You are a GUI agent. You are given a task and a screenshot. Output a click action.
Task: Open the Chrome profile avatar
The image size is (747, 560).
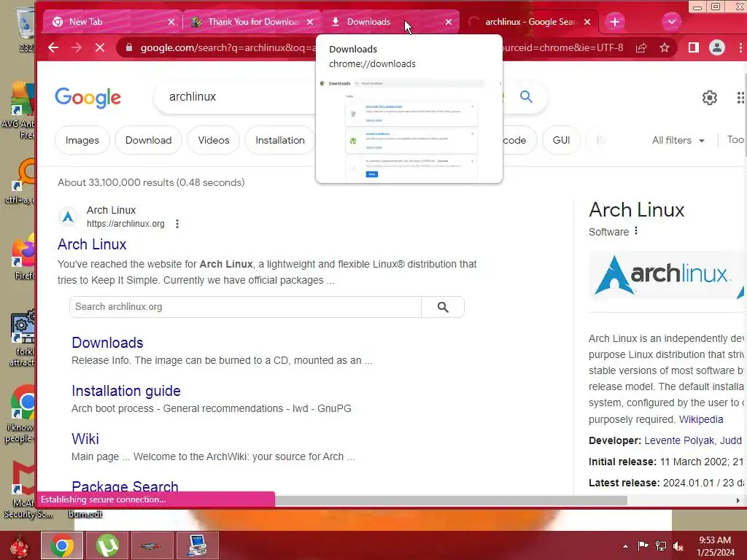[x=717, y=47]
